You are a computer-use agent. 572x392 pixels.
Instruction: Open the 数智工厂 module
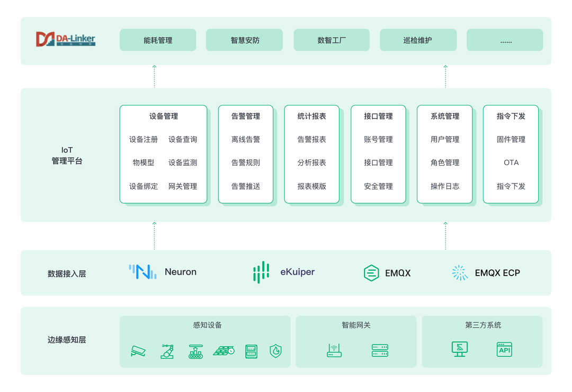tap(332, 40)
